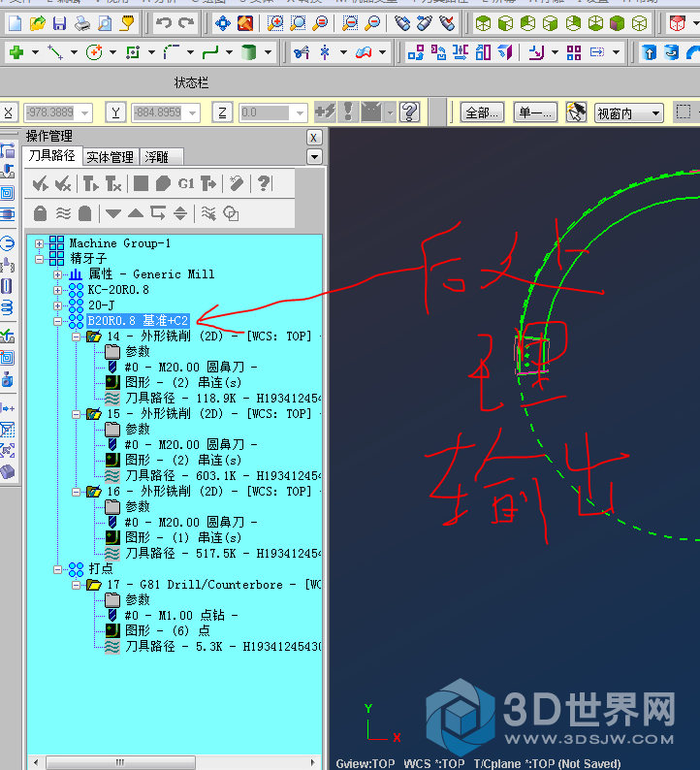This screenshot has width=700, height=770.
Task: Save the file with the floppy disk icon
Action: 59,23
